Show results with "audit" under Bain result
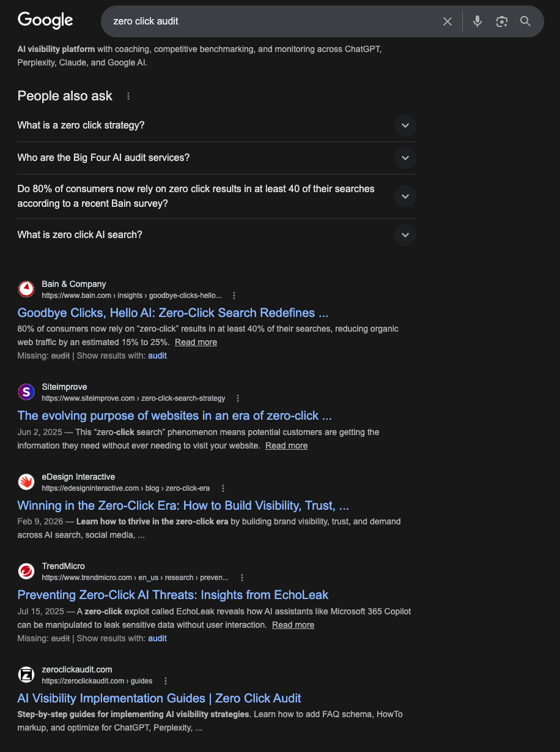Viewport: 560px width, 752px height. 157,356
